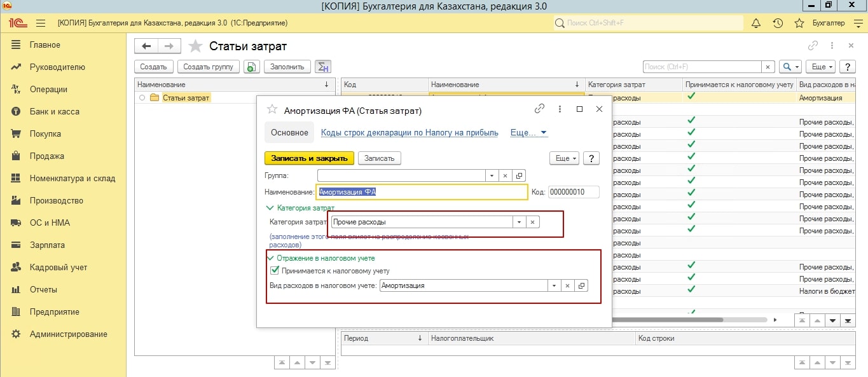Open the Категория затрат dropdown list
The height and width of the screenshot is (377, 868).
pos(519,222)
